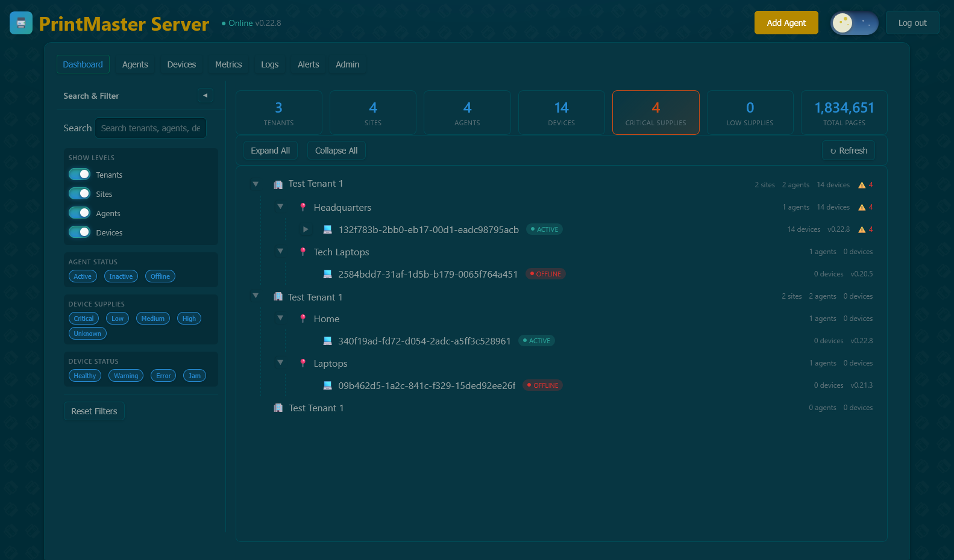Click the Headquarters site pin icon
This screenshot has width=954, height=560.
click(x=303, y=207)
